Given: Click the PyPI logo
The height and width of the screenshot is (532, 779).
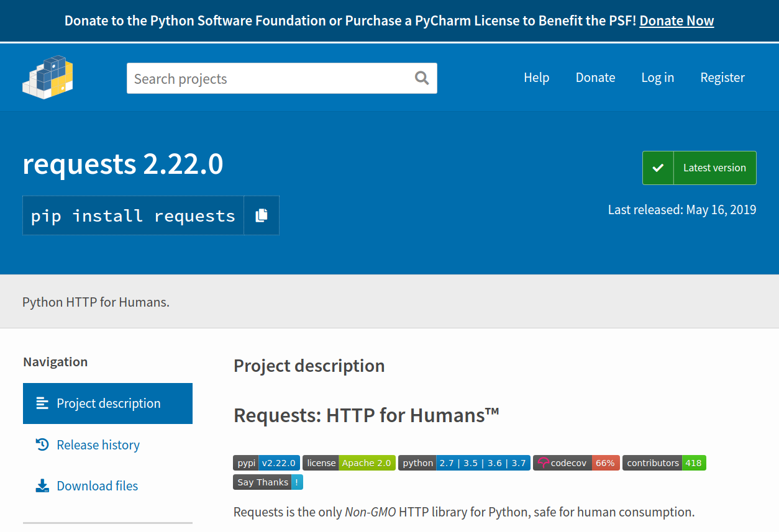Looking at the screenshot, I should pos(47,78).
